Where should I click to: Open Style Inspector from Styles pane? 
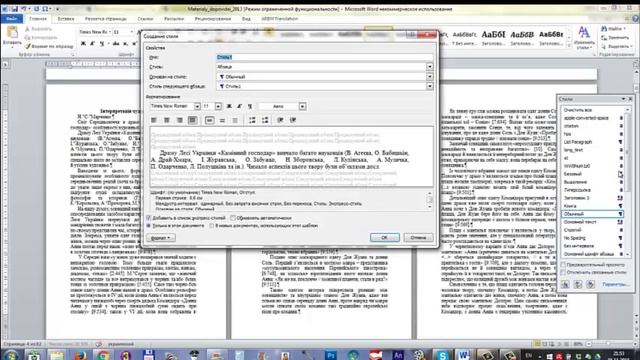[x=578, y=284]
